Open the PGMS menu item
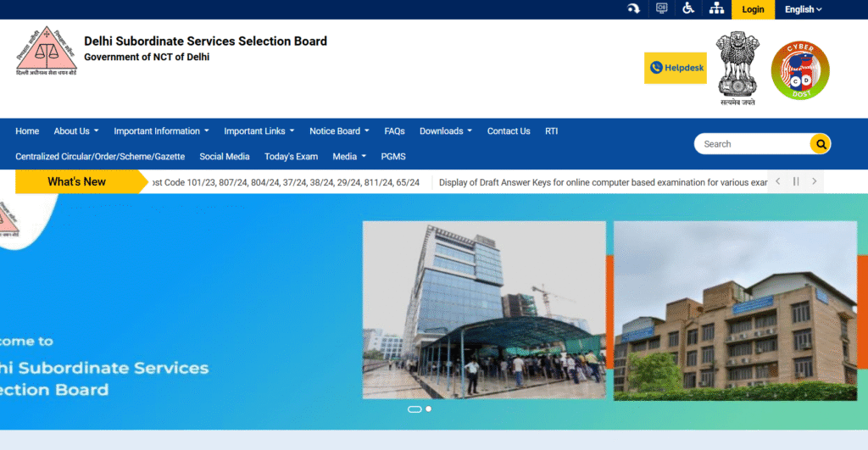The image size is (868, 450). 393,157
